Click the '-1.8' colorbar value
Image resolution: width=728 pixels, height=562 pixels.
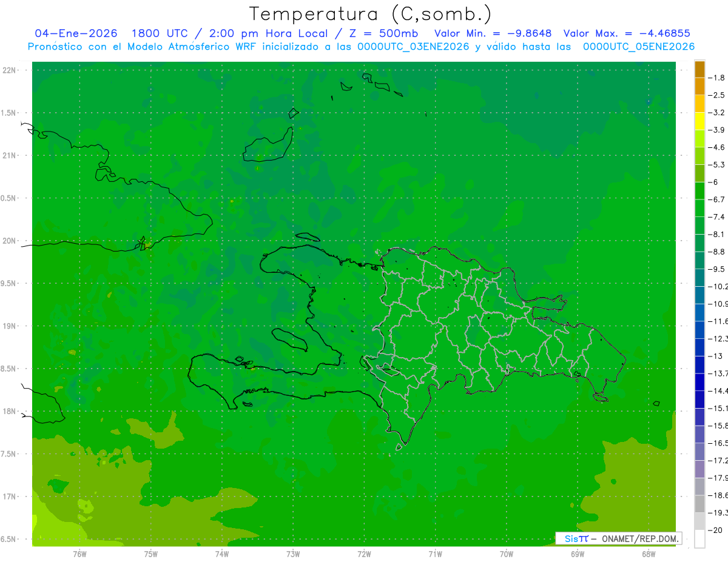pyautogui.click(x=718, y=78)
